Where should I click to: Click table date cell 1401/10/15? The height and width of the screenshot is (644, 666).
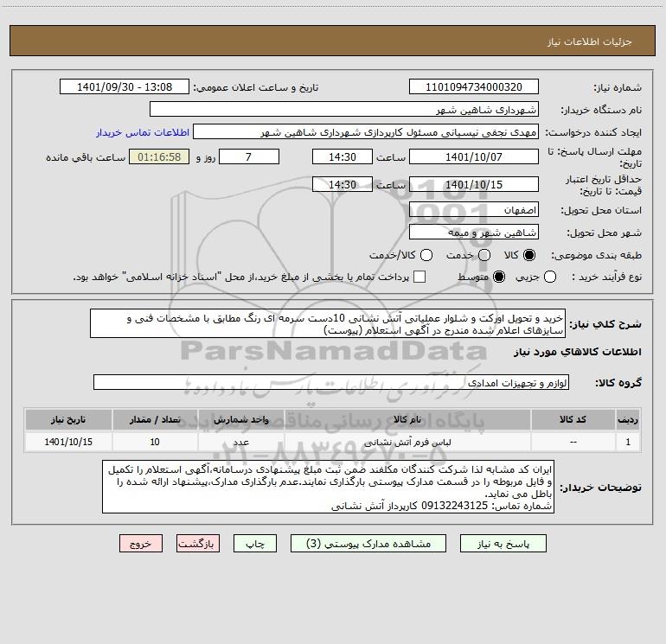(x=68, y=442)
